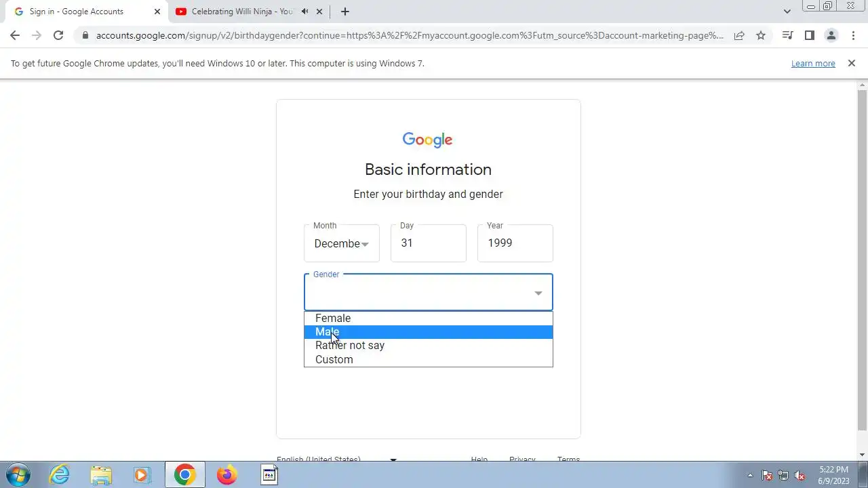868x488 pixels.
Task: Close the Celebrating Willi Ninja YouTube tab
Action: (319, 12)
